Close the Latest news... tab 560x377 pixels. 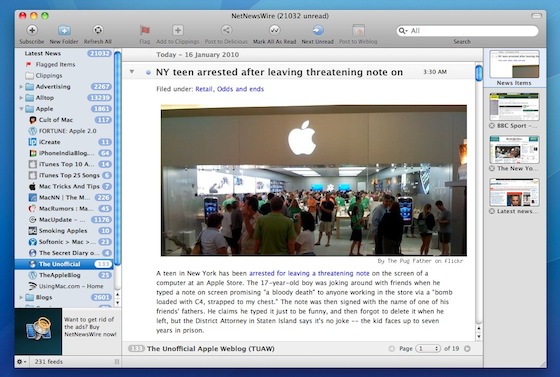point(492,211)
